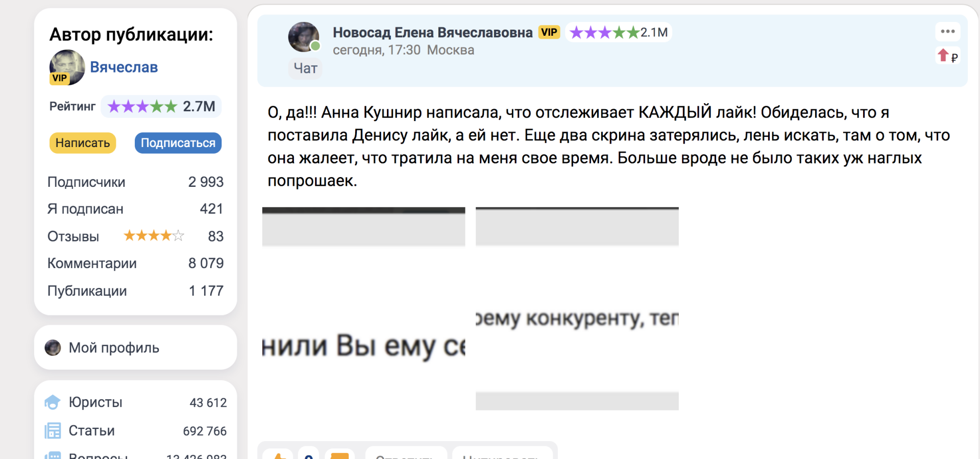Click the red arrow ruble boost icon

[x=947, y=56]
